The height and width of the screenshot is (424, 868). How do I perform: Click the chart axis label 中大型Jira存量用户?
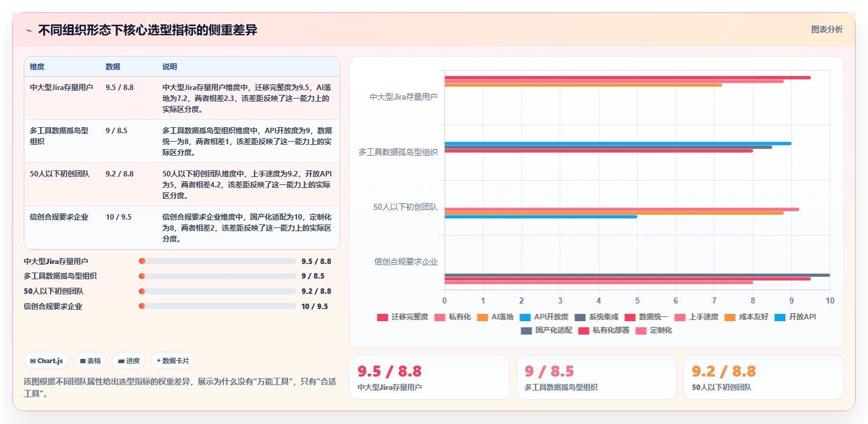tap(404, 97)
